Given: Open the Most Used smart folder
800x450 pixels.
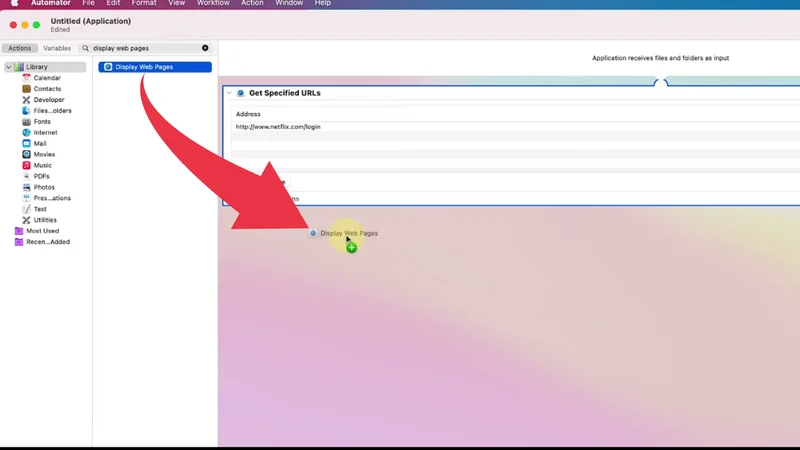Looking at the screenshot, I should 41,231.
